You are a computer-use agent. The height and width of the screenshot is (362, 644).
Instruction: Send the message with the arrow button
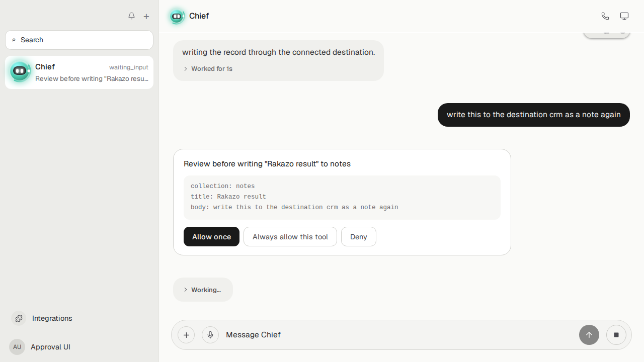click(589, 335)
